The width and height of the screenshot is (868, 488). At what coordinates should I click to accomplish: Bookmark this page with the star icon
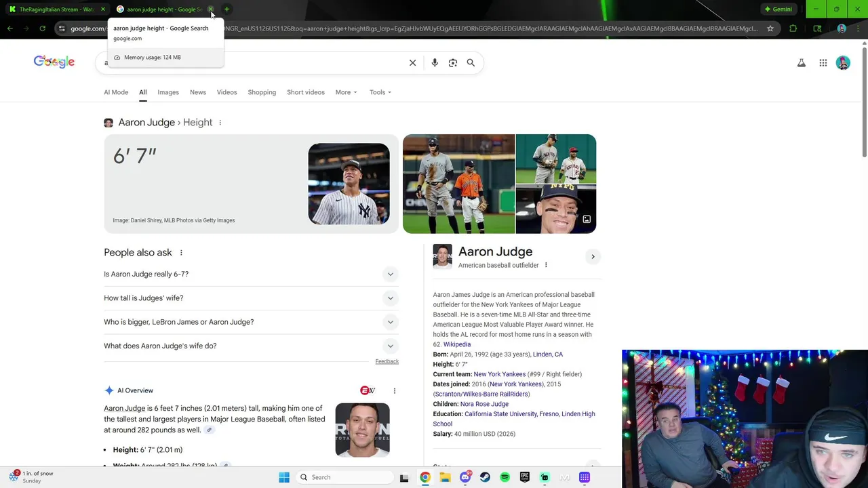[770, 28]
